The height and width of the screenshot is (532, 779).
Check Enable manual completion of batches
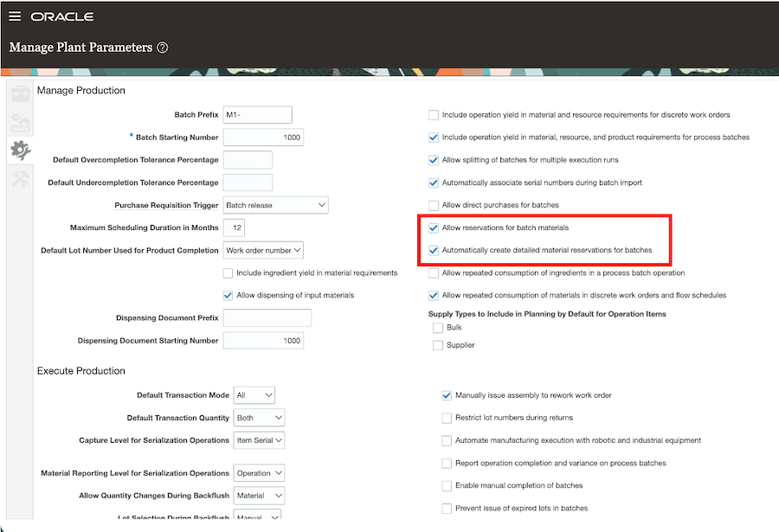tap(447, 486)
